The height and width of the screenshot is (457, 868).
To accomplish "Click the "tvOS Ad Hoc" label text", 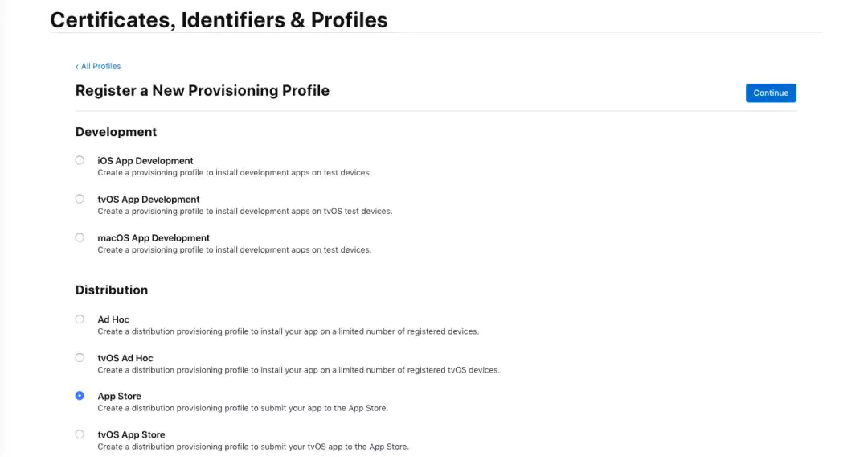I will coord(125,358).
